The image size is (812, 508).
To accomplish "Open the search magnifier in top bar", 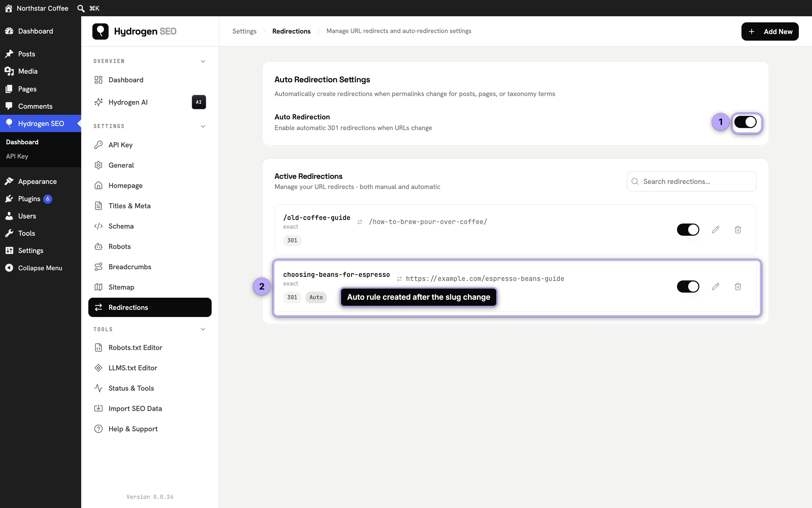I will (81, 8).
